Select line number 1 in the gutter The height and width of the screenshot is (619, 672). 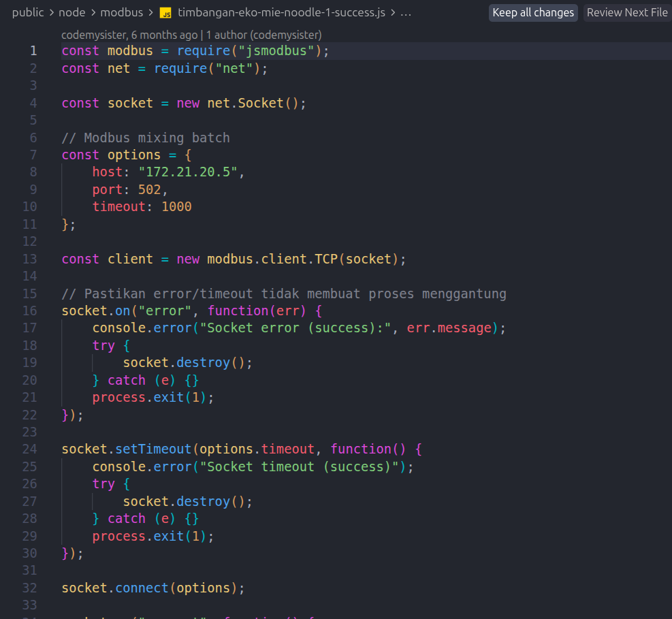[x=33, y=51]
